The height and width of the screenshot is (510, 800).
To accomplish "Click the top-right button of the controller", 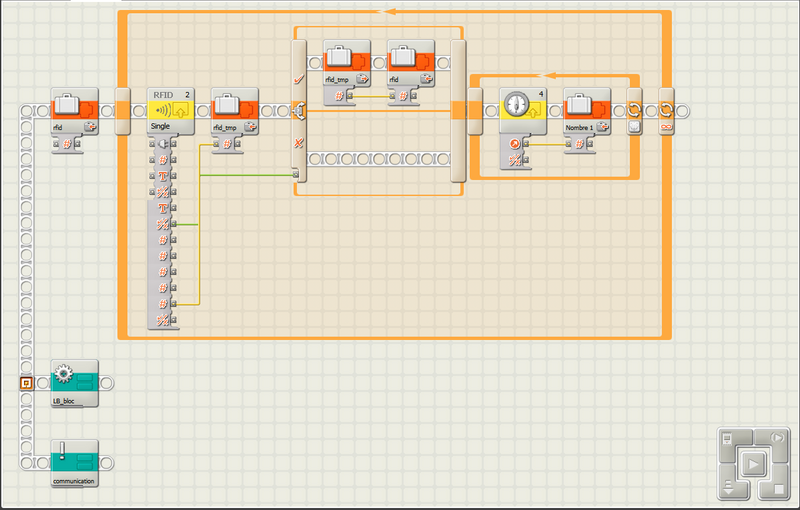I will pyautogui.click(x=777, y=438).
